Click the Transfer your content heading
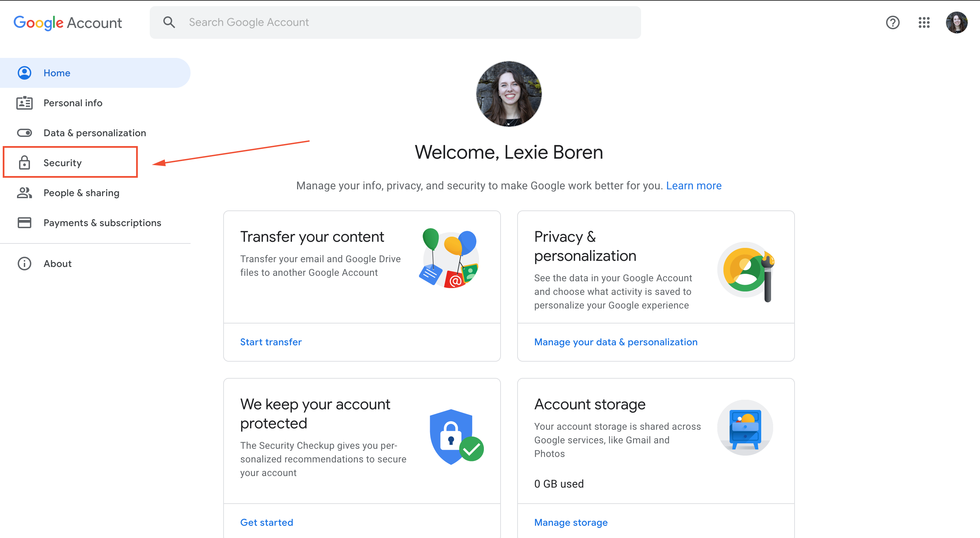980x538 pixels. coord(312,237)
